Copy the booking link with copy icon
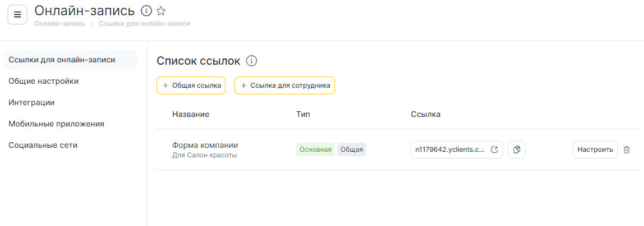 517,150
